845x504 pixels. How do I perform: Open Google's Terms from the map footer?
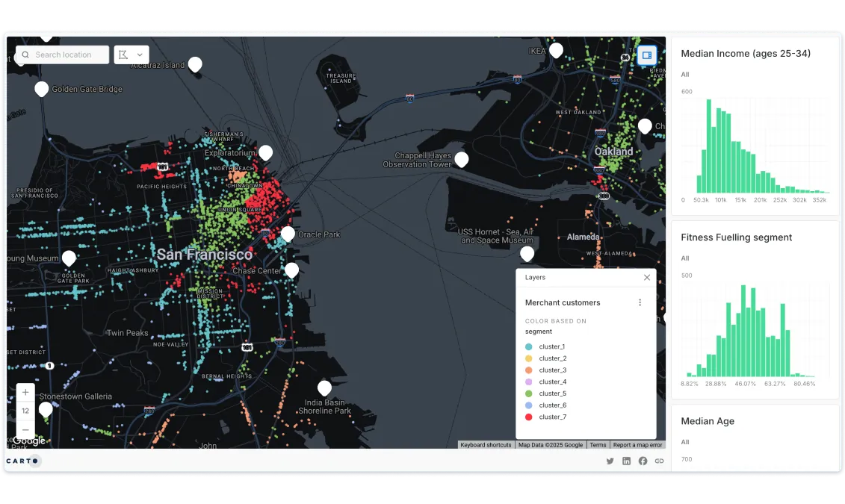coord(598,444)
